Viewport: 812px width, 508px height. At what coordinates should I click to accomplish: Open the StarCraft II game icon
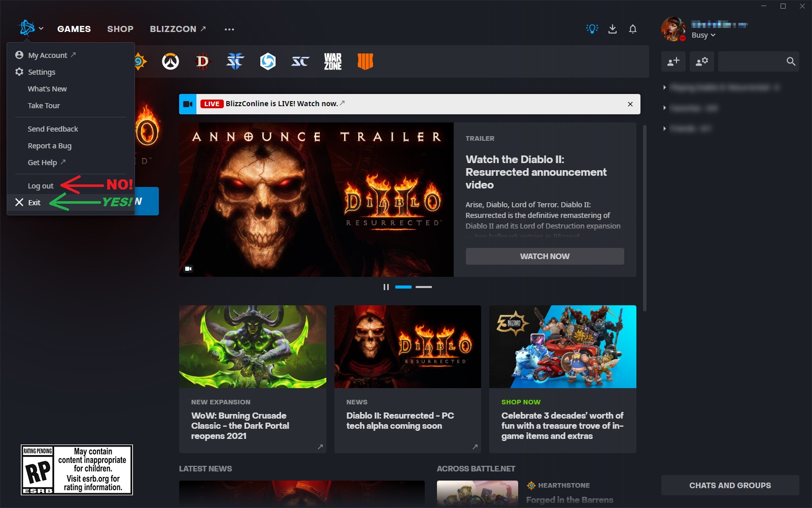pyautogui.click(x=235, y=61)
